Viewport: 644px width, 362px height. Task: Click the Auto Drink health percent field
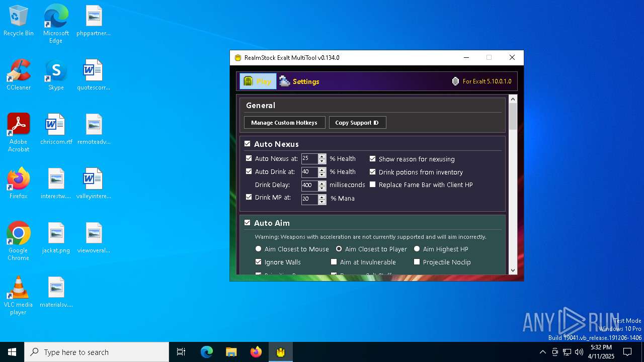click(x=309, y=172)
